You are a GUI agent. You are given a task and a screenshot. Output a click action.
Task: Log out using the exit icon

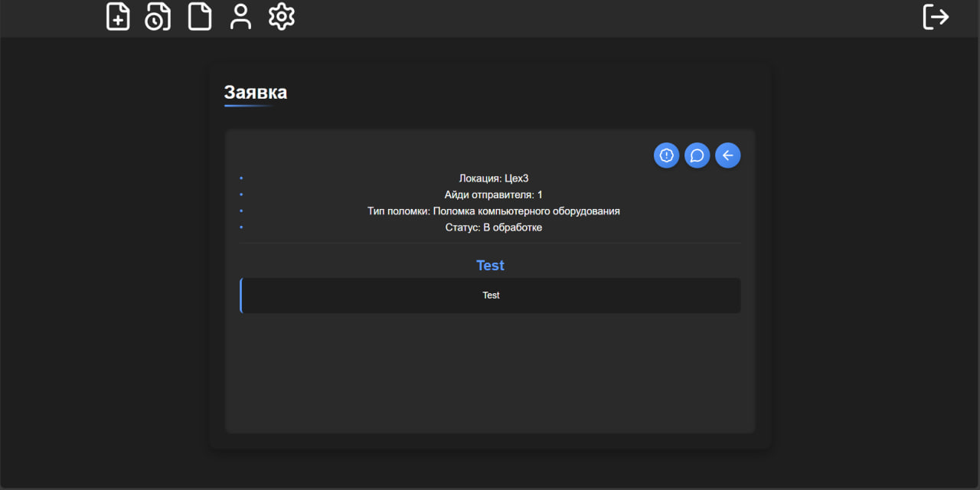[936, 17]
